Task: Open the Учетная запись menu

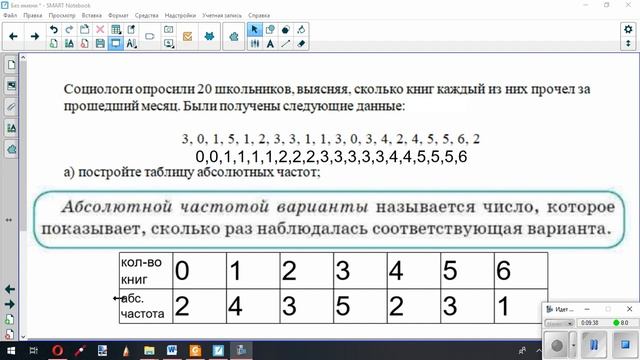Action: click(222, 16)
